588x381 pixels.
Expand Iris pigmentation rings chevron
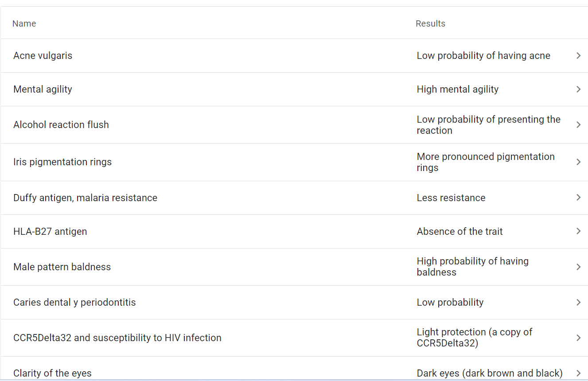578,162
